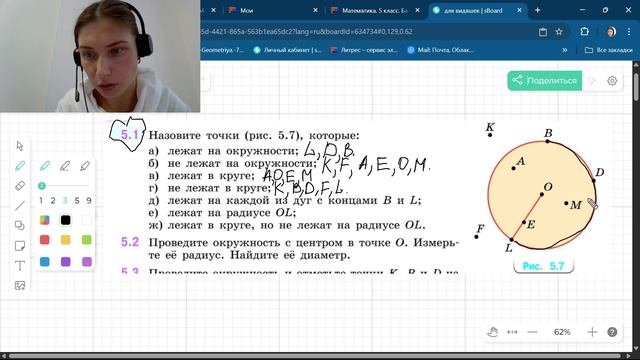Click the horizontal scrollbar at bottom
The height and width of the screenshot is (360, 640).
pos(316,356)
